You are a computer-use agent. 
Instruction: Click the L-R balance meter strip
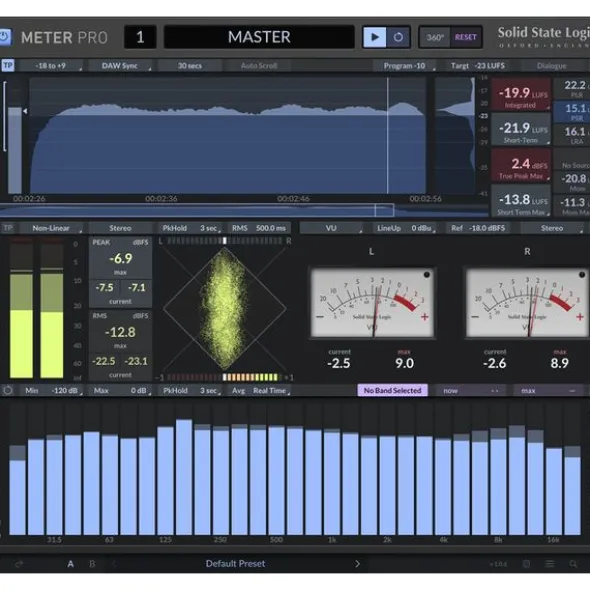[224, 240]
